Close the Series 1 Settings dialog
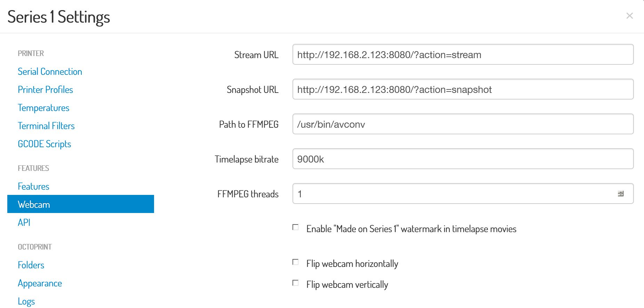Image resolution: width=644 pixels, height=308 pixels. [629, 16]
